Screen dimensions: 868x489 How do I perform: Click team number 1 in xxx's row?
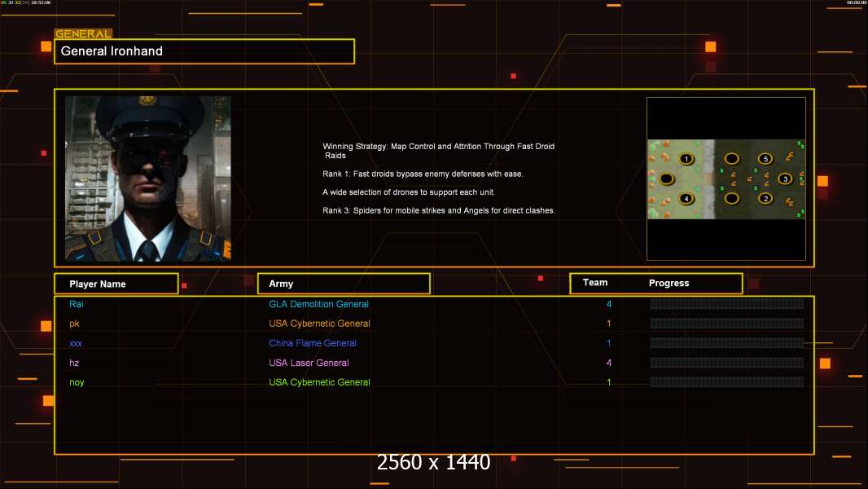point(609,343)
